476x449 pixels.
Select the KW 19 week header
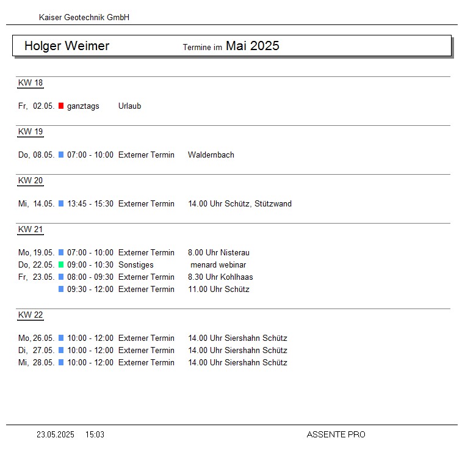point(31,132)
